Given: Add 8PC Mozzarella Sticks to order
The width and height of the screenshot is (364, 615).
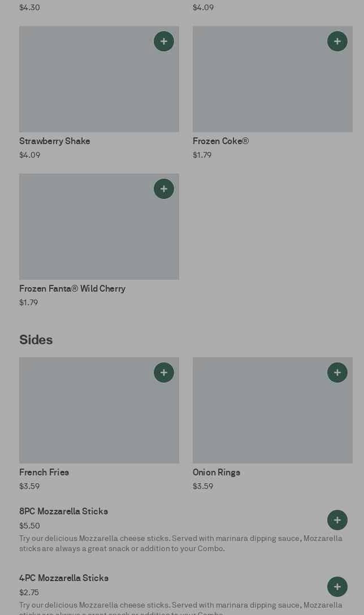Looking at the screenshot, I should (x=337, y=520).
